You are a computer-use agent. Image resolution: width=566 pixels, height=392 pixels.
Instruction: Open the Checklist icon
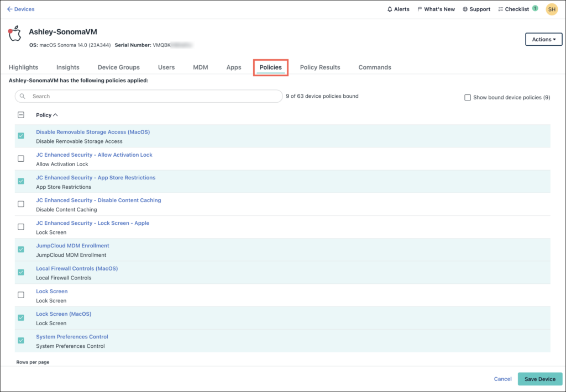[x=500, y=9]
